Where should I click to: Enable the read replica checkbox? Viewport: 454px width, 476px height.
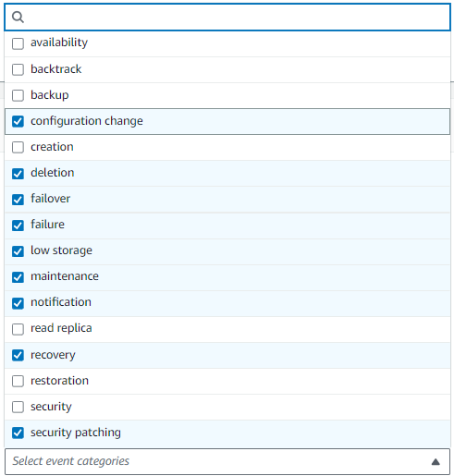click(18, 329)
